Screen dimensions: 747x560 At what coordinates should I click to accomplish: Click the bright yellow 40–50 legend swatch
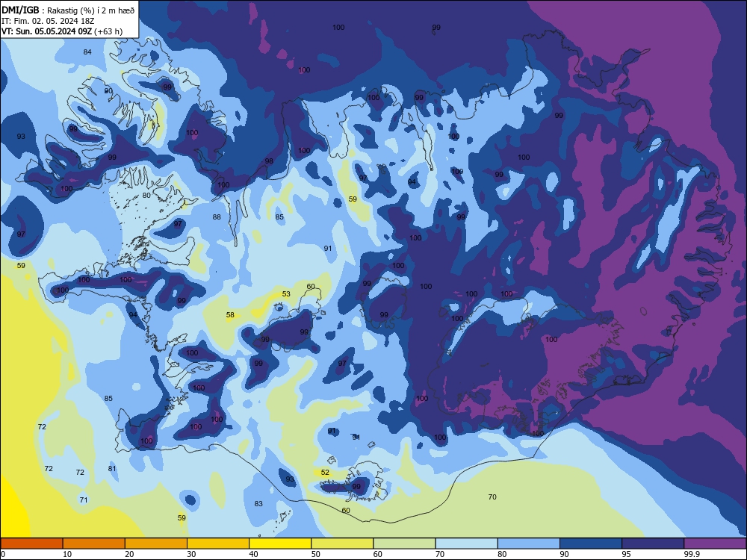click(x=280, y=544)
